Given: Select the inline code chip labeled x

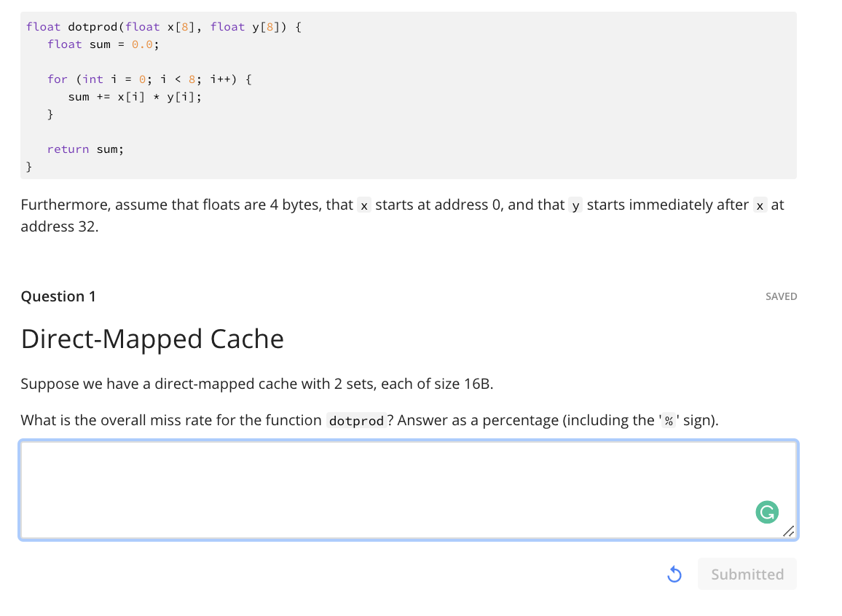Looking at the screenshot, I should [363, 205].
